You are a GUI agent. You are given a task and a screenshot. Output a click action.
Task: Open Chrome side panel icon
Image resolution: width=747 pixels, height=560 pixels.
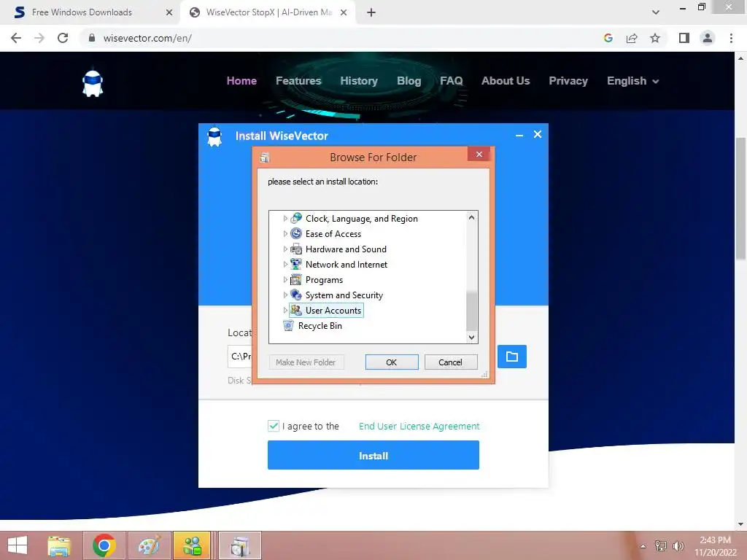tap(684, 38)
